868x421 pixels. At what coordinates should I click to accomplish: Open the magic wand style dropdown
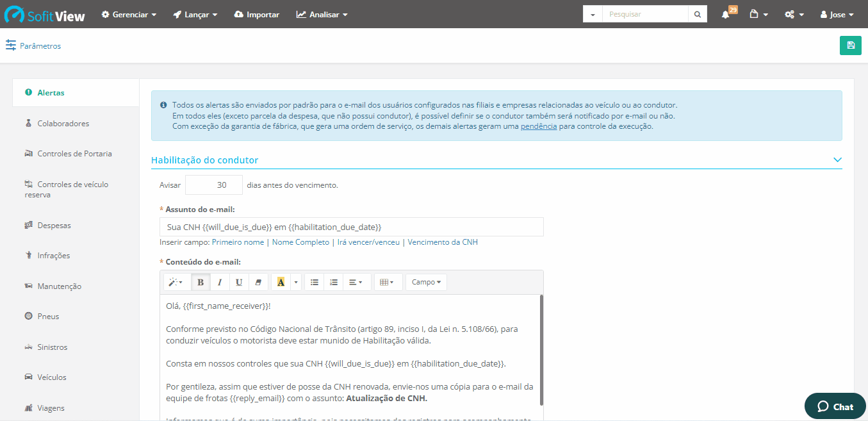pyautogui.click(x=177, y=282)
